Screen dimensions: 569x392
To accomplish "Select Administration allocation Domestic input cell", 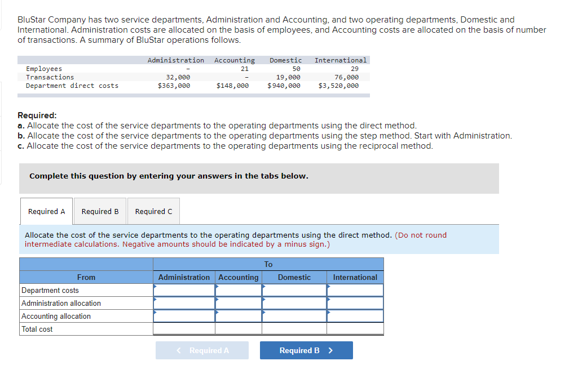I will pos(294,303).
